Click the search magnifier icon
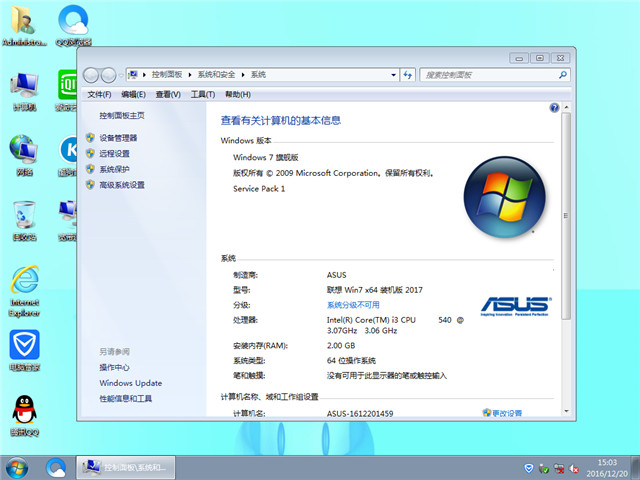Viewport: 640px width, 480px height. pos(562,75)
